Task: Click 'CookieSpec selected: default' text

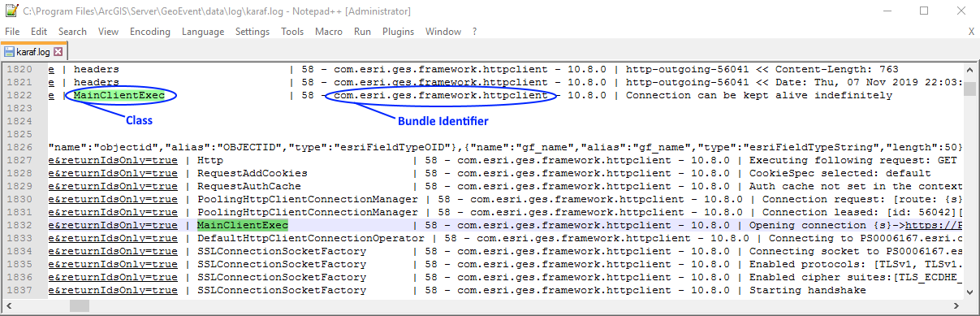Action: (840, 173)
